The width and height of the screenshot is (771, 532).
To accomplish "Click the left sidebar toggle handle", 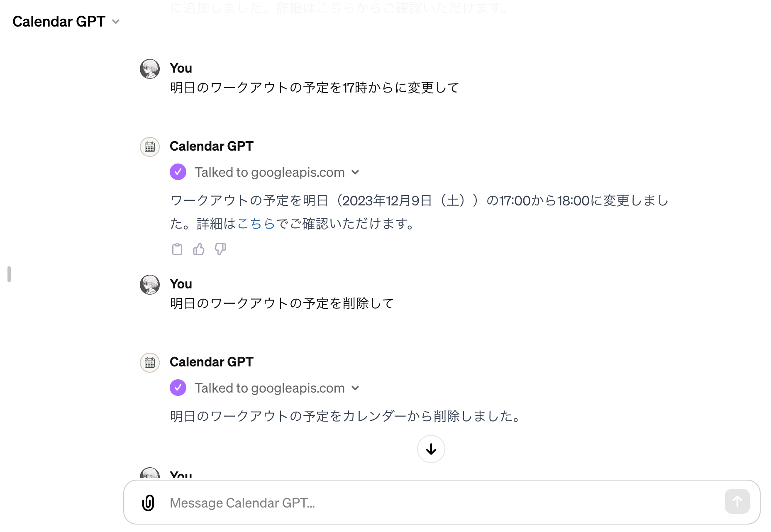I will 9,274.
